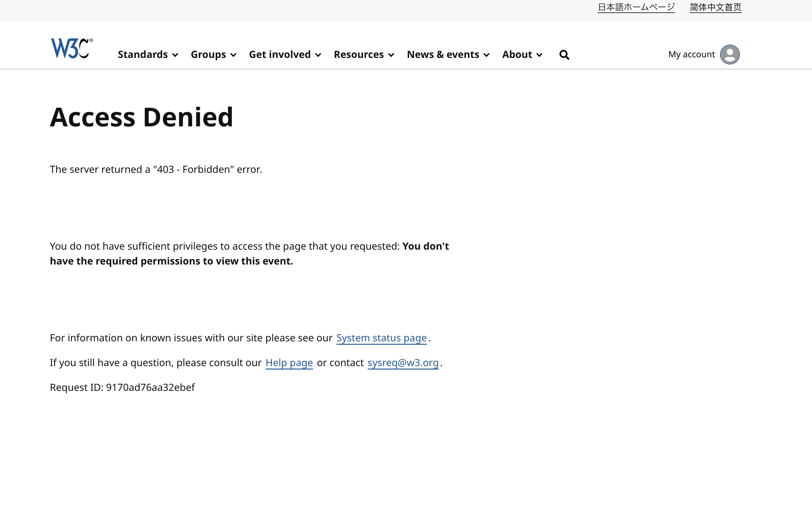The width and height of the screenshot is (812, 516).
Task: Open the Standards menu
Action: [x=143, y=54]
